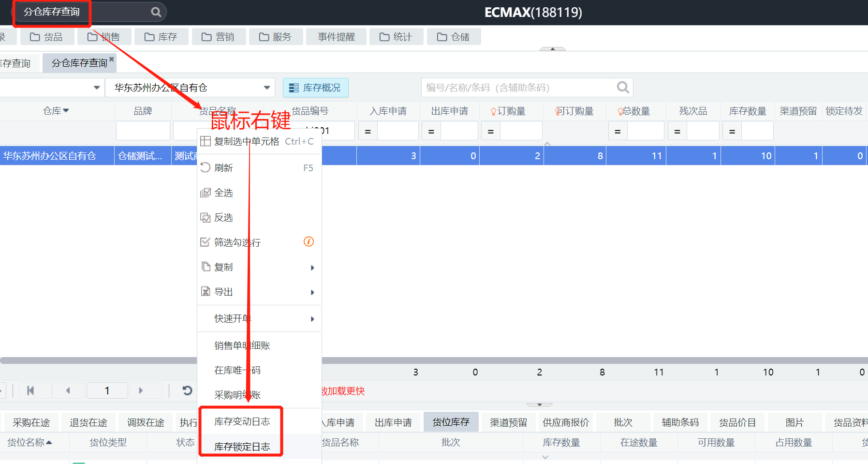
Task: Switch to the 渠道预留 bottom tab
Action: 508,422
